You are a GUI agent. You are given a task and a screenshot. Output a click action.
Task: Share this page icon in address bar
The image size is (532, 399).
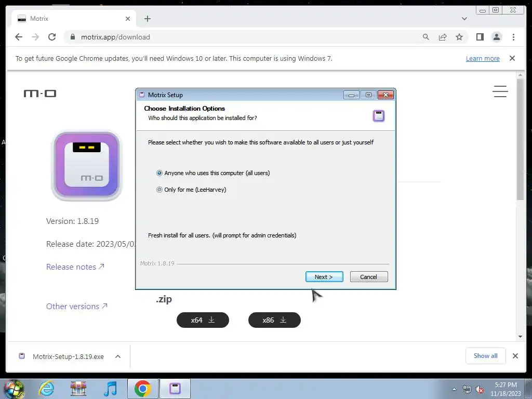pyautogui.click(x=443, y=37)
